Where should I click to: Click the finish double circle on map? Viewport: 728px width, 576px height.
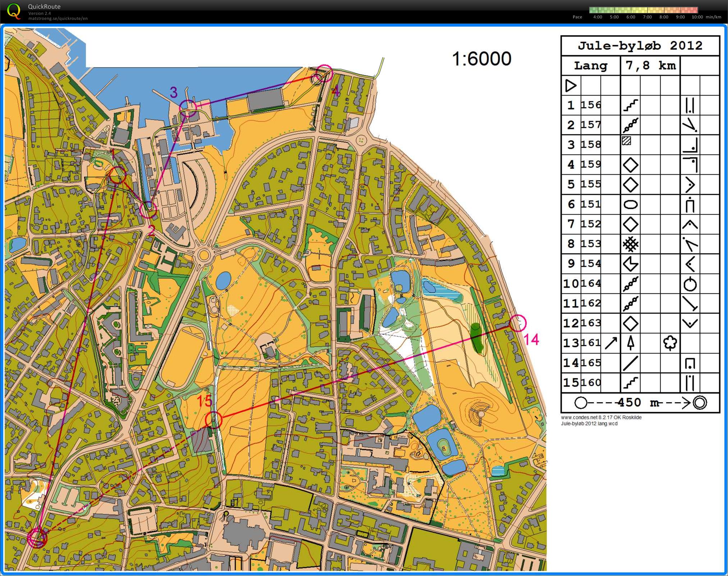coord(37,538)
